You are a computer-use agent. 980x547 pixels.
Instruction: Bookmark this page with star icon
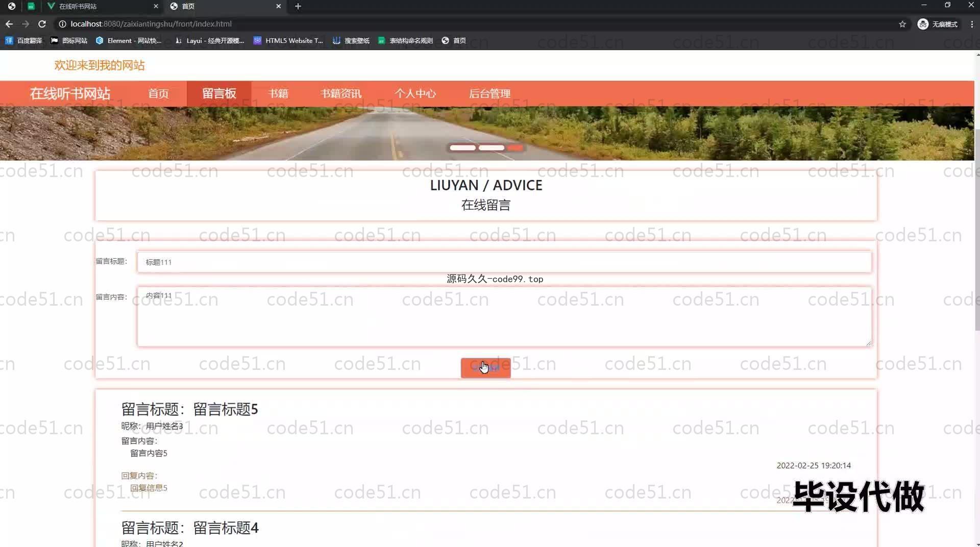(x=902, y=24)
